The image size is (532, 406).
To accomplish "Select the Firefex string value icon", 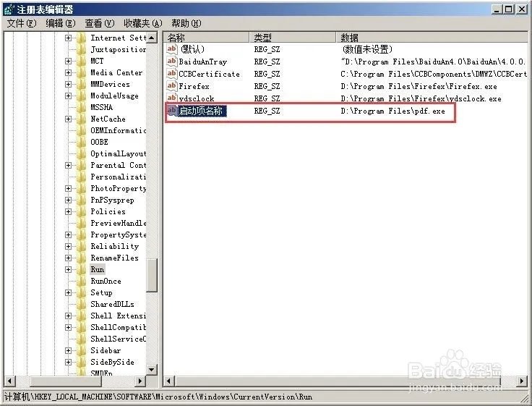I will (172, 86).
